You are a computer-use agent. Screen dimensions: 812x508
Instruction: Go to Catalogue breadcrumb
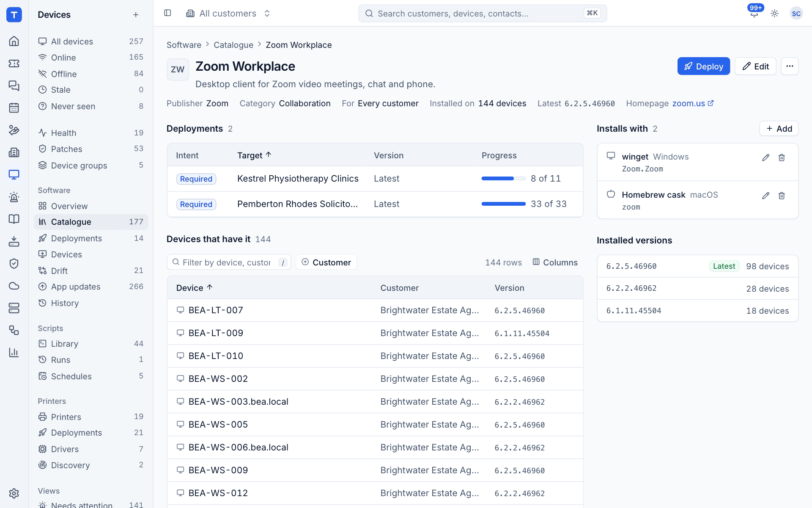pyautogui.click(x=233, y=45)
